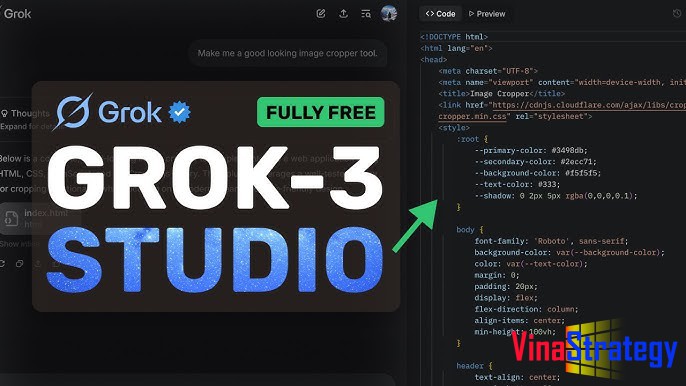Click the 'align-items: center;' code line
686x386 pixels.
click(520, 321)
